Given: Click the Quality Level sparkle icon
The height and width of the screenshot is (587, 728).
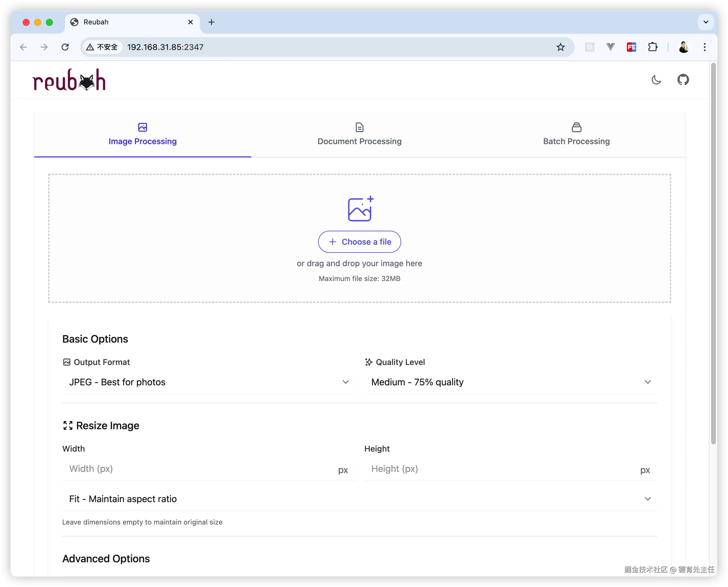Looking at the screenshot, I should [x=369, y=362].
